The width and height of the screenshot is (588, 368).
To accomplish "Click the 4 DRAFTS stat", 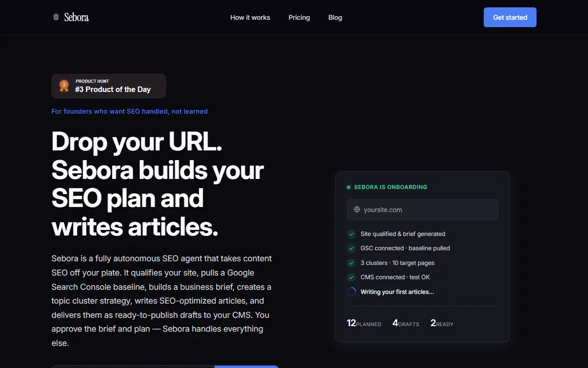I will pos(406,323).
